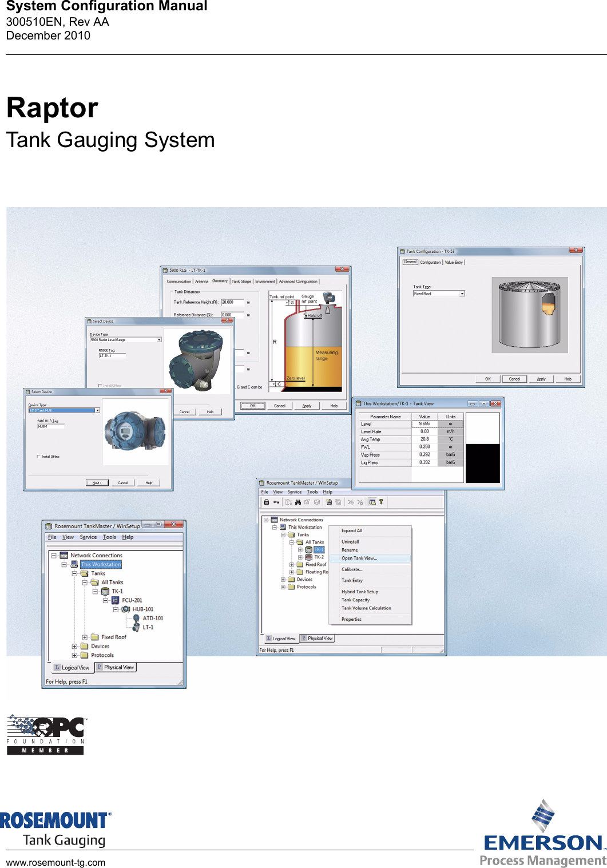Click the question-mark Help icon on toolbar
This screenshot has height=868, width=607.
381,502
